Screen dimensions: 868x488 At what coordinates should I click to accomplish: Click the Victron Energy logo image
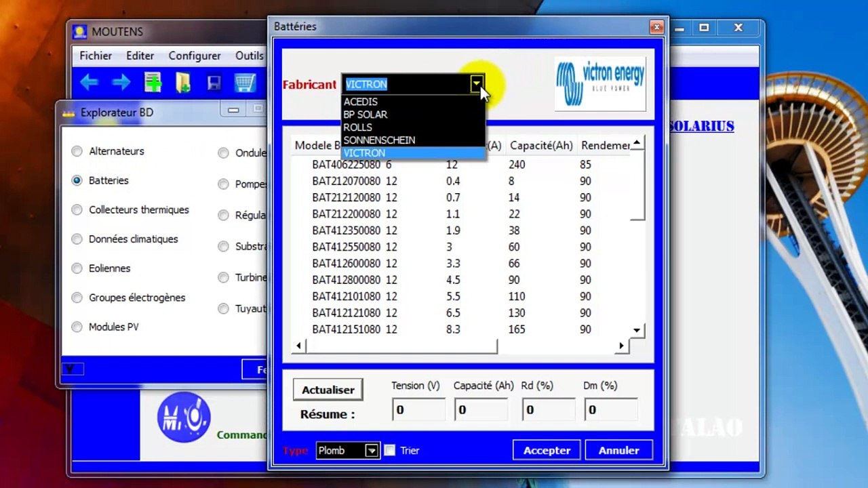coord(600,84)
